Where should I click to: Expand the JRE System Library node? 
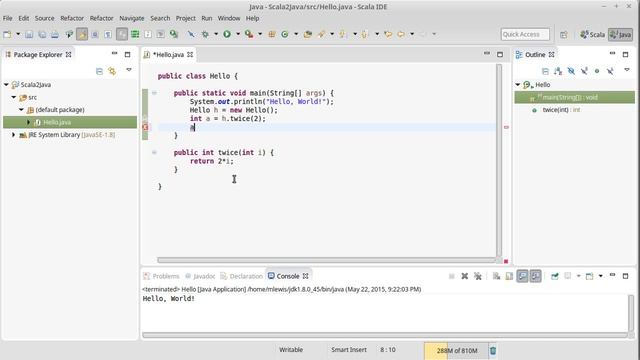pyautogui.click(x=13, y=135)
